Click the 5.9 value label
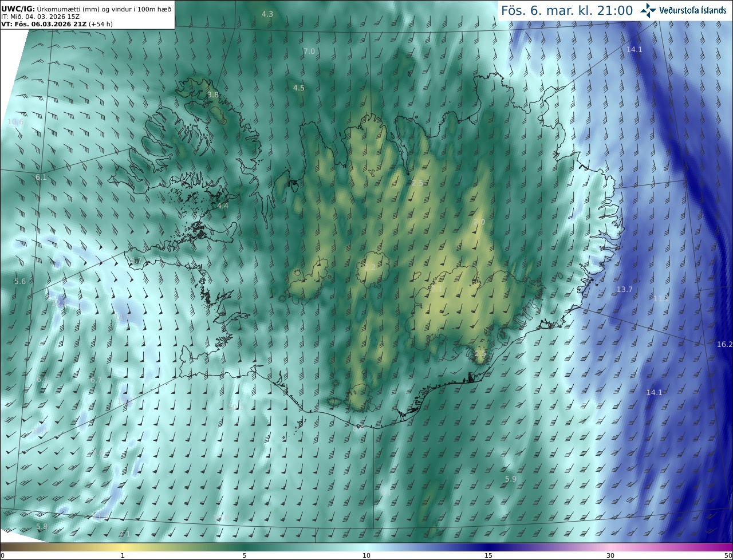Screen dimensions: 733x560 511,479
